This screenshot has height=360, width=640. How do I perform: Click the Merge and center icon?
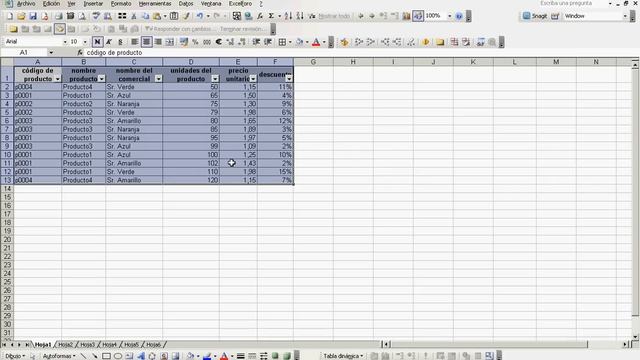tap(170, 42)
